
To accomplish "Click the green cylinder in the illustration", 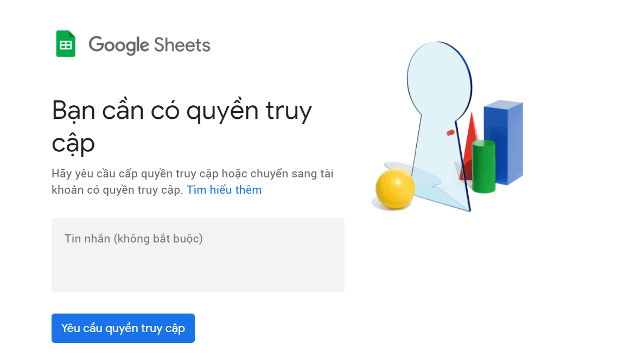I will [483, 167].
